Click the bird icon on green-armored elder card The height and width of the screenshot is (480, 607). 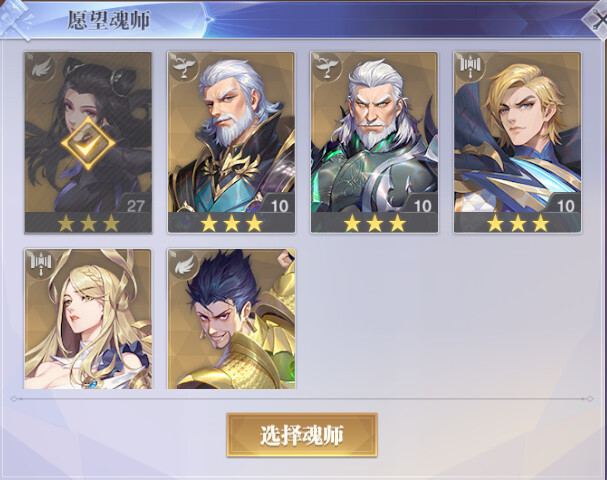[x=326, y=67]
